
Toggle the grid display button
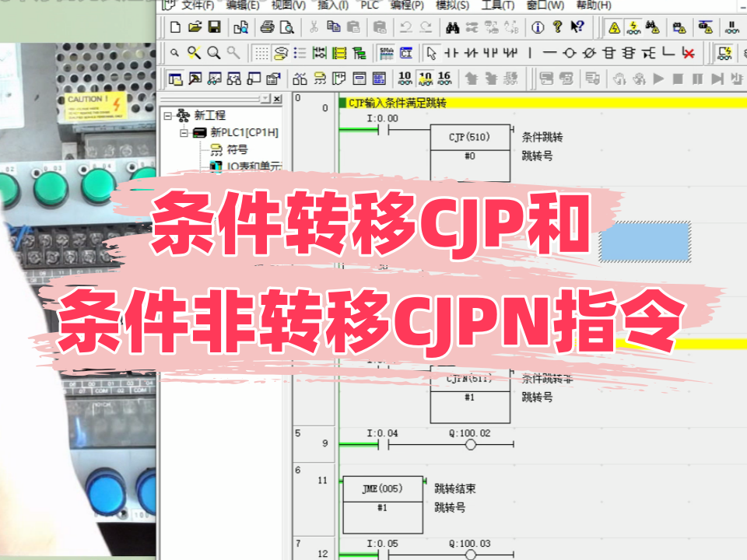click(262, 53)
